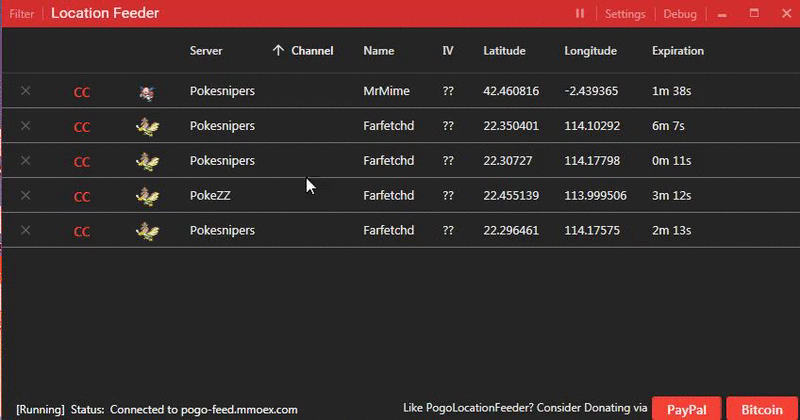Click the MrMime Pokemon sprite
The height and width of the screenshot is (420, 800).
147,92
